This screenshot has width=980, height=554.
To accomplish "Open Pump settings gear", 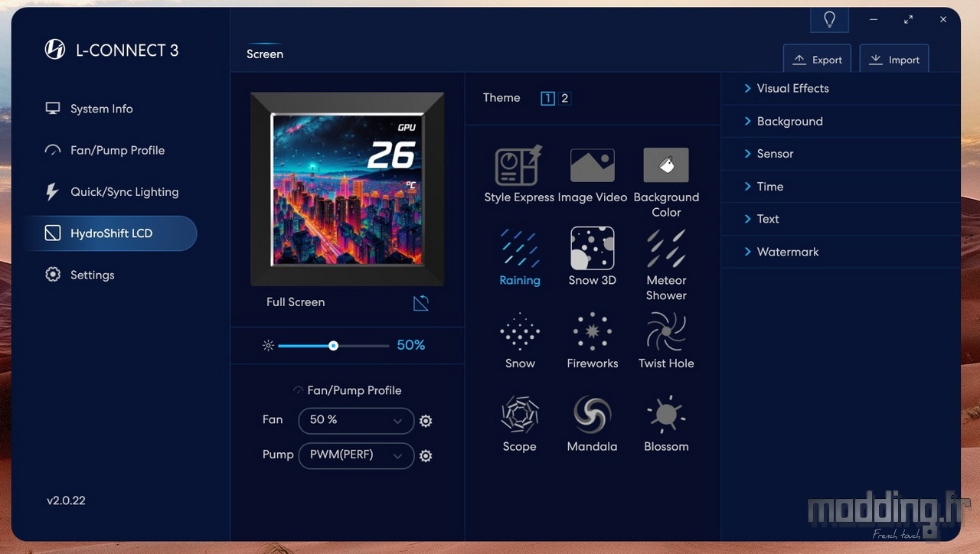I will [426, 455].
